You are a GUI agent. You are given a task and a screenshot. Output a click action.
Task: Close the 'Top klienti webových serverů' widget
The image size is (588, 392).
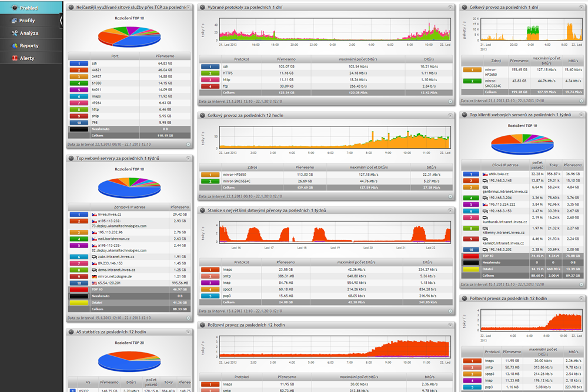coord(582,115)
